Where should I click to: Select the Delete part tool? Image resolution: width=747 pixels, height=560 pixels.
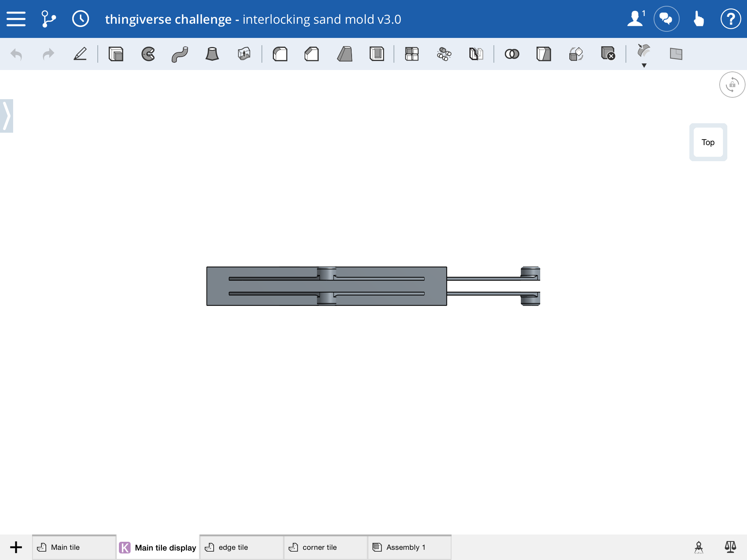click(x=608, y=53)
